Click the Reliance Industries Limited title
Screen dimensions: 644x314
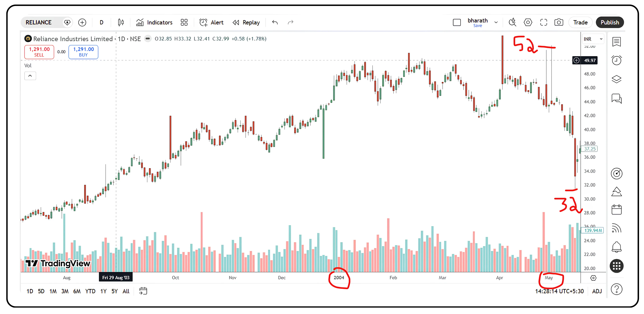click(x=73, y=39)
